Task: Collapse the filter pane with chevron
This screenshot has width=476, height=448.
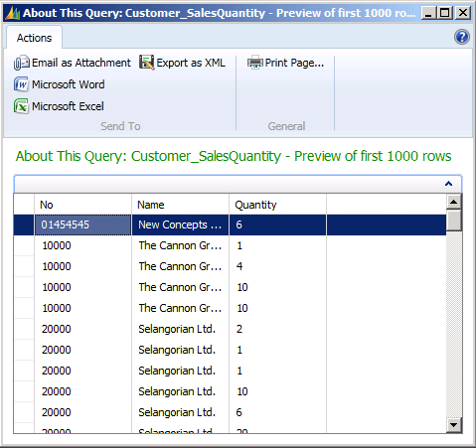Action: coord(448,184)
